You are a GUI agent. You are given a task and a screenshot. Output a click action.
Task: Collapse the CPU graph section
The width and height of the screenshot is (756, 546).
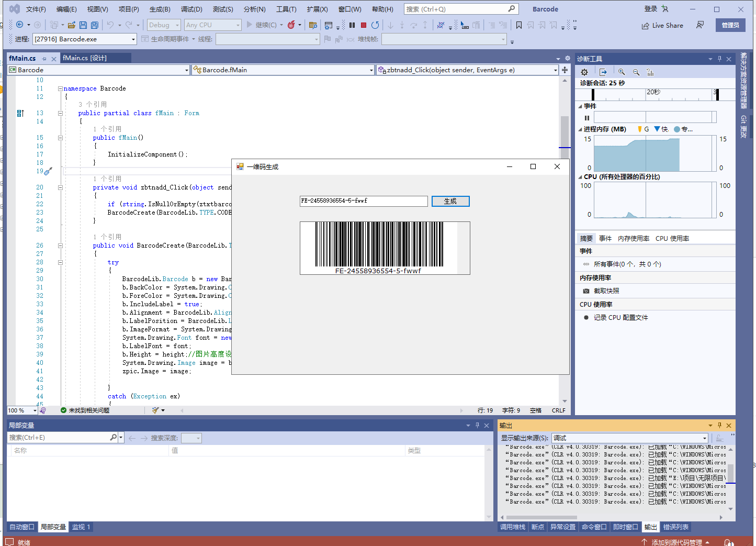click(x=580, y=177)
